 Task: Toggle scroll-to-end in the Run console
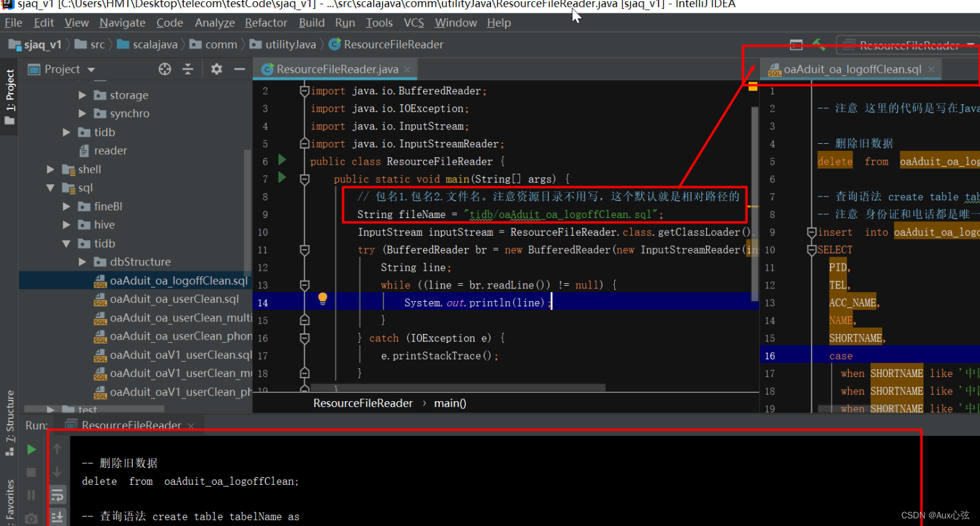57,516
